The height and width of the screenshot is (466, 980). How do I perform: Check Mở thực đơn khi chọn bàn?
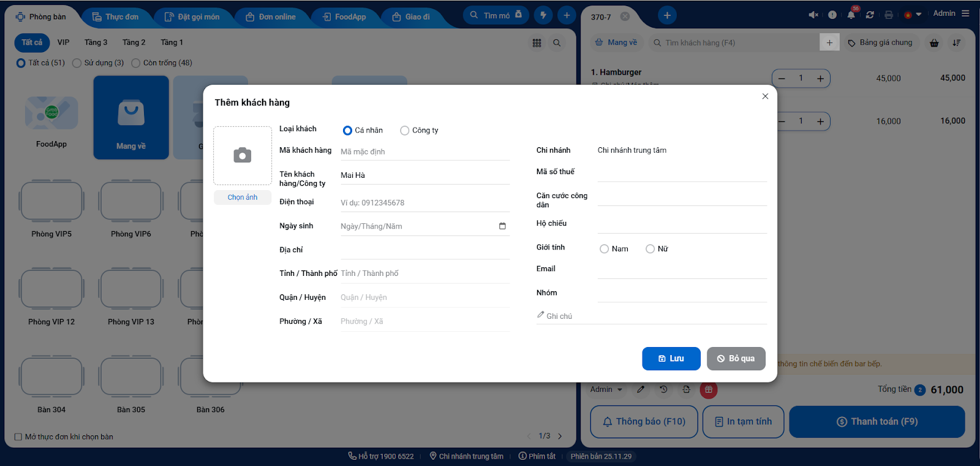tap(18, 437)
